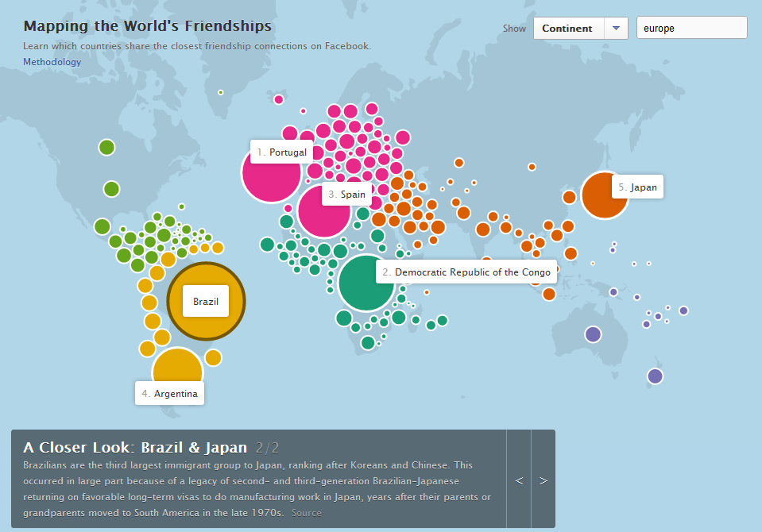Select small pink bubble over Iceland
The image size is (762, 532).
click(278, 99)
